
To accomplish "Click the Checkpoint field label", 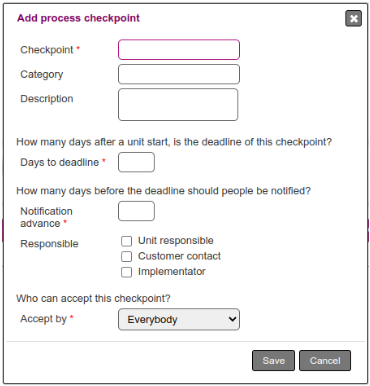I will click(x=47, y=50).
